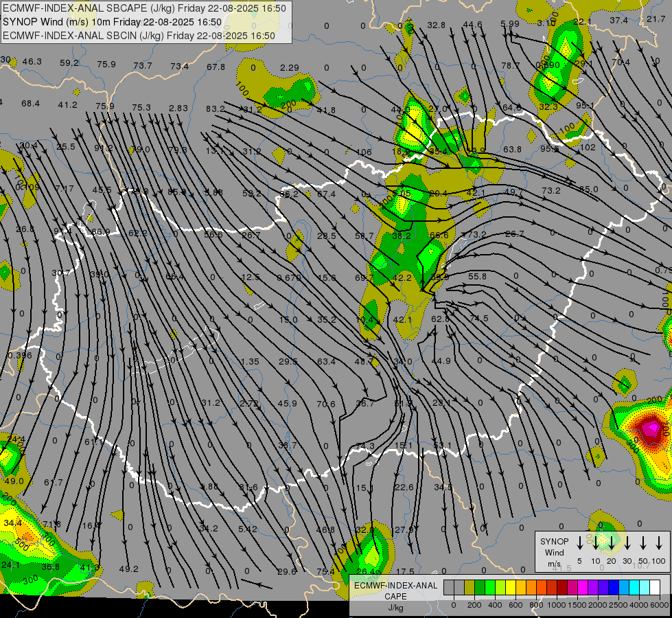Click the '106' value on the map

click(x=364, y=152)
